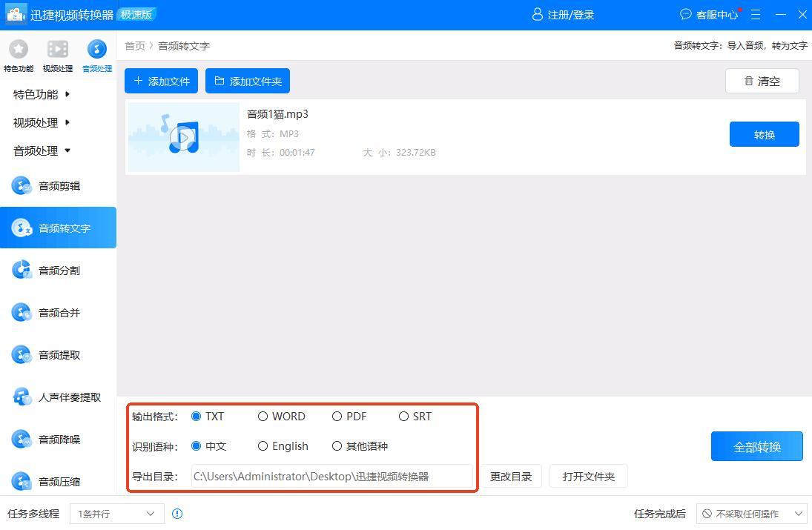Play the 音频1猫.mp3 thumbnail preview
The height and width of the screenshot is (530, 812).
(x=182, y=137)
